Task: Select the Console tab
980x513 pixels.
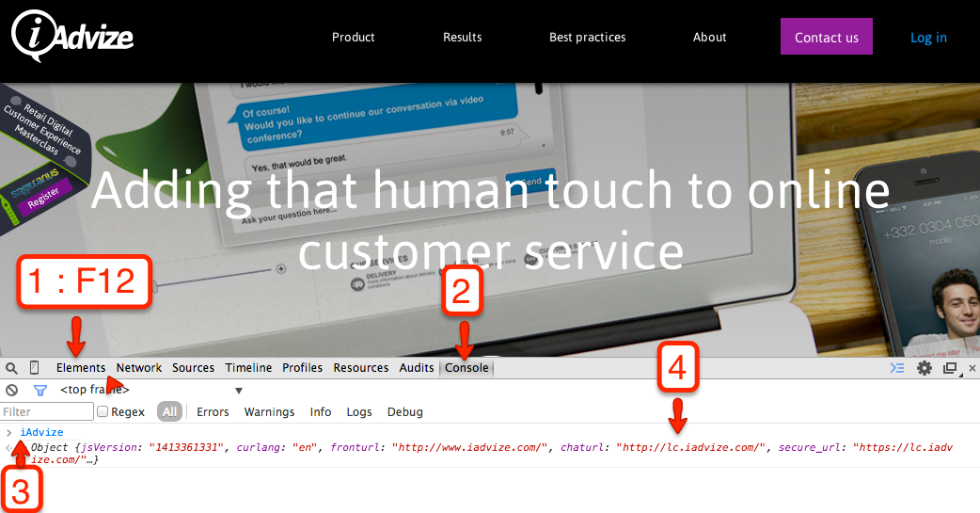Action: coord(466,368)
